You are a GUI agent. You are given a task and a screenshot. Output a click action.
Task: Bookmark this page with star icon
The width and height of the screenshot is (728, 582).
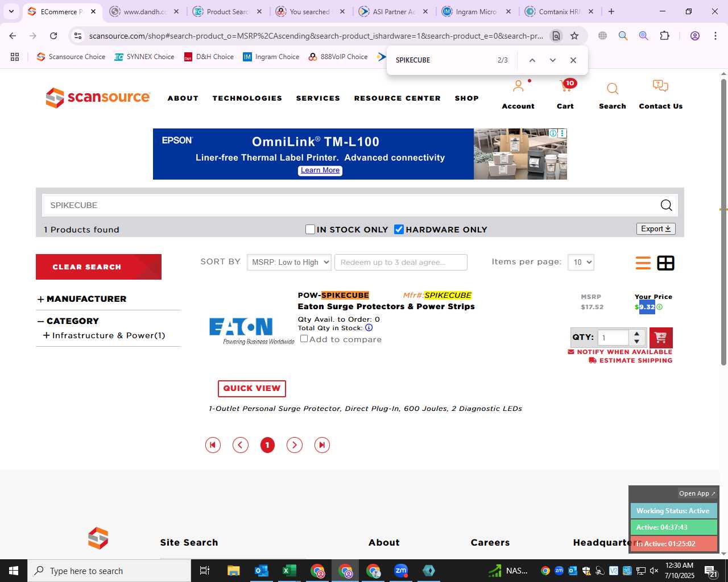coord(574,36)
